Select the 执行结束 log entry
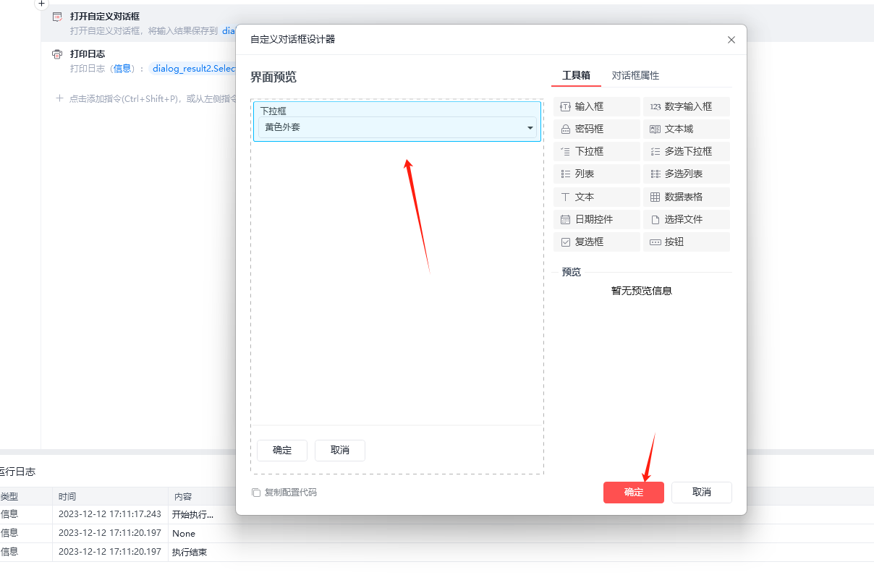 pyautogui.click(x=190, y=553)
